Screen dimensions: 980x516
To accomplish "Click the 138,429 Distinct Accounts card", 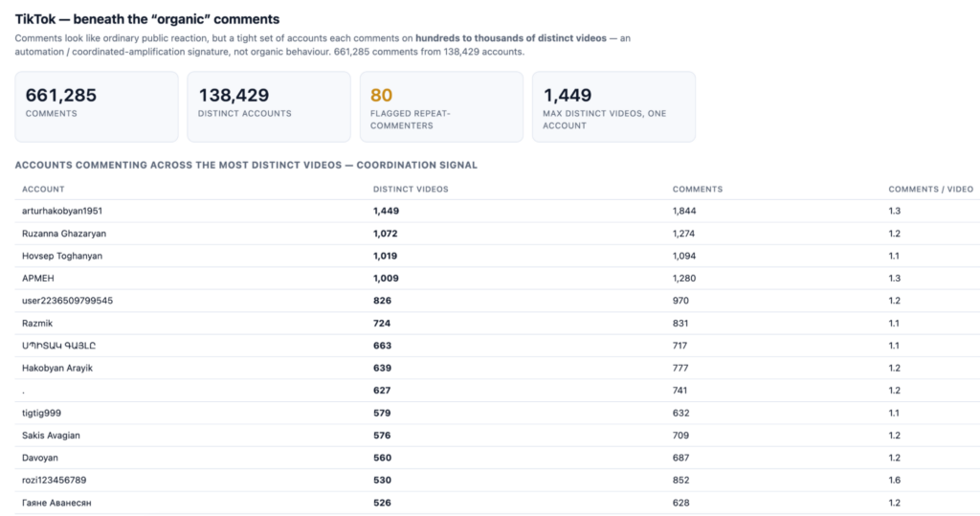I will click(x=269, y=107).
